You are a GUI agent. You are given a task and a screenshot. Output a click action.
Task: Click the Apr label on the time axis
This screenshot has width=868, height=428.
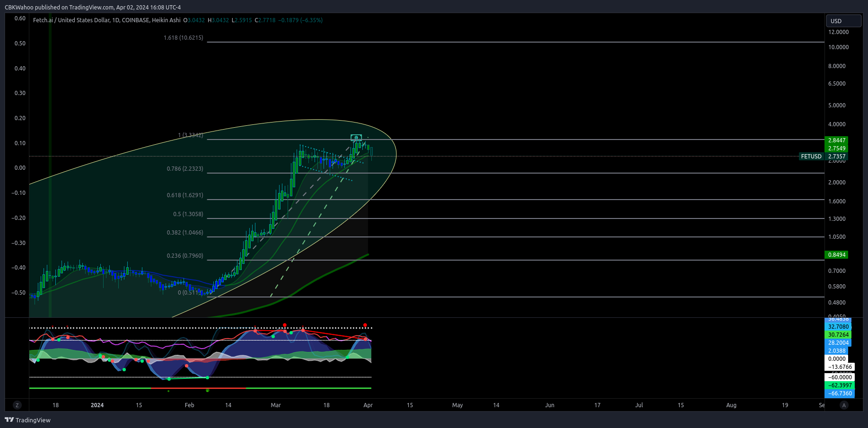[x=368, y=405]
